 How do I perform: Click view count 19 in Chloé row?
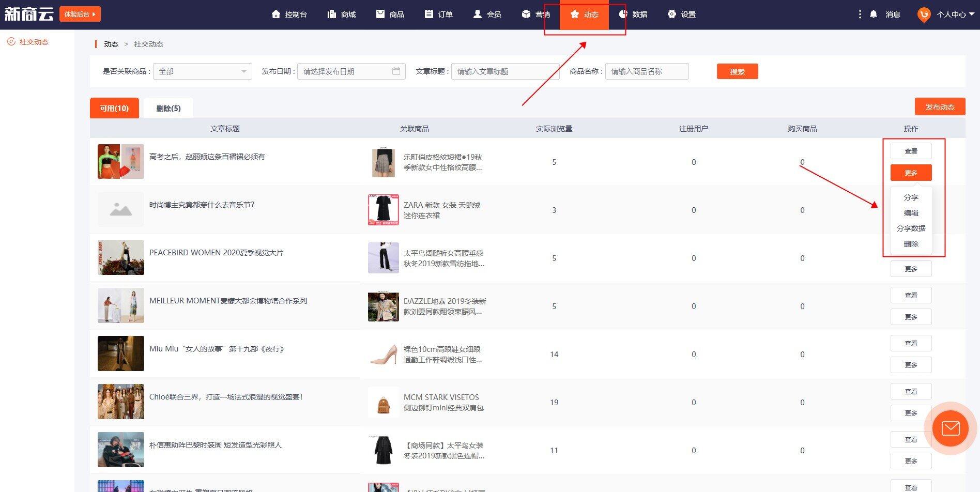(554, 402)
